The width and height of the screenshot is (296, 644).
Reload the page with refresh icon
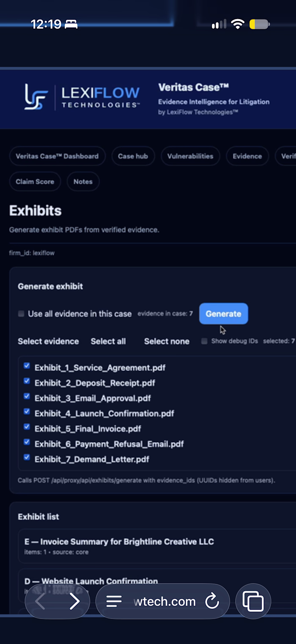click(x=212, y=601)
